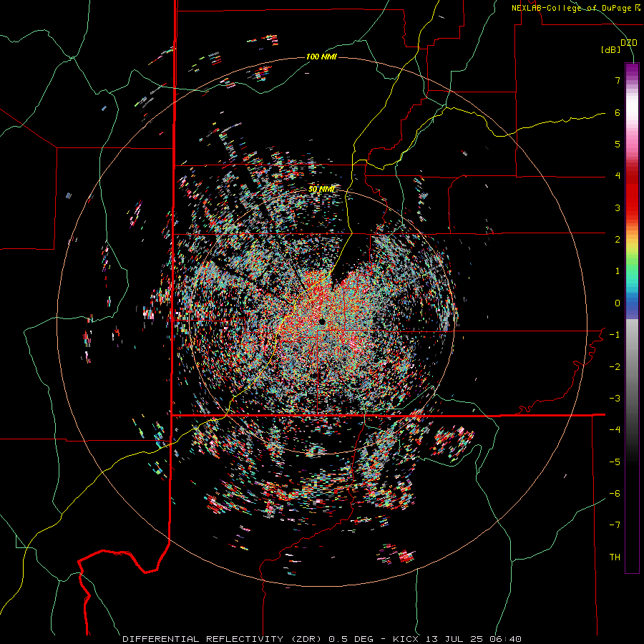The width and height of the screenshot is (644, 644).
Task: Click the -5 value on the color scale
Action: pyautogui.click(x=615, y=462)
